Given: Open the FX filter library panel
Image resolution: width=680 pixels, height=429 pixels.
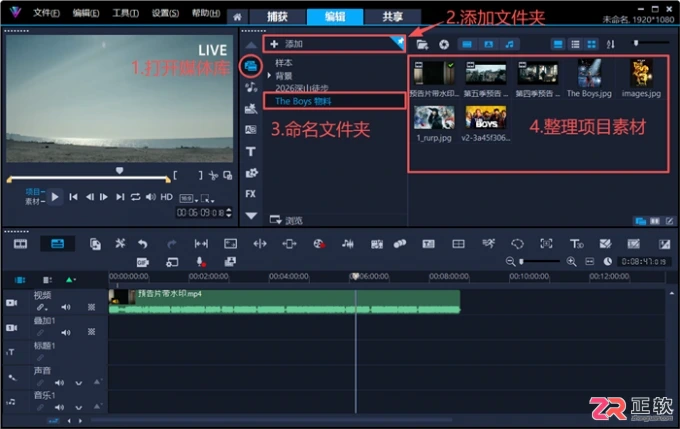Looking at the screenshot, I should pos(251,193).
